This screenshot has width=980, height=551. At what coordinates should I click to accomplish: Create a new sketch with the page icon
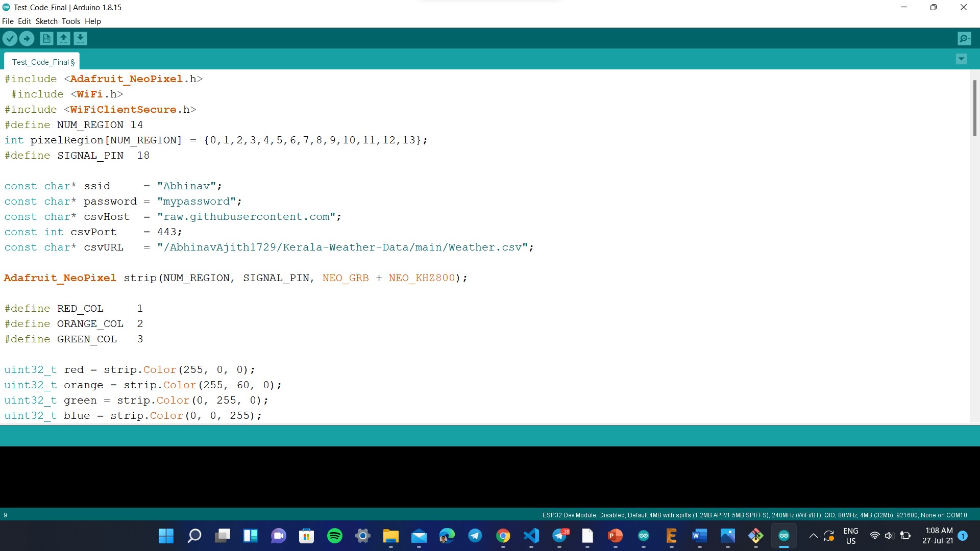click(46, 38)
